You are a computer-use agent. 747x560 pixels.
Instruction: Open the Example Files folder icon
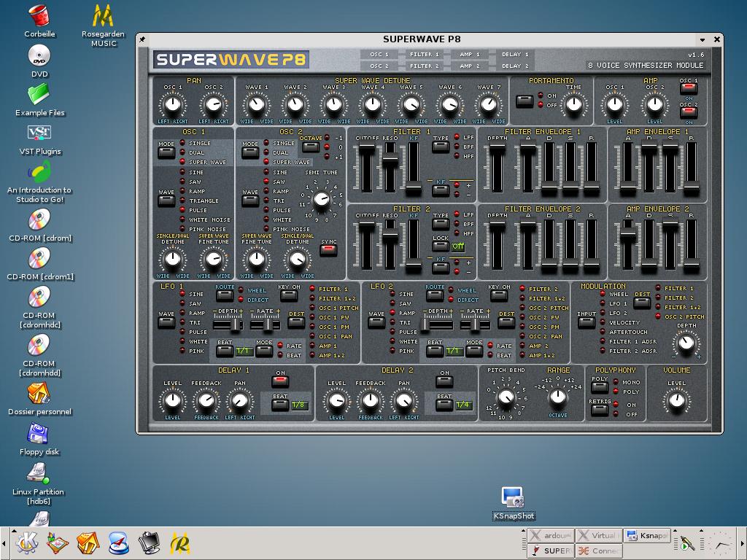(x=39, y=95)
